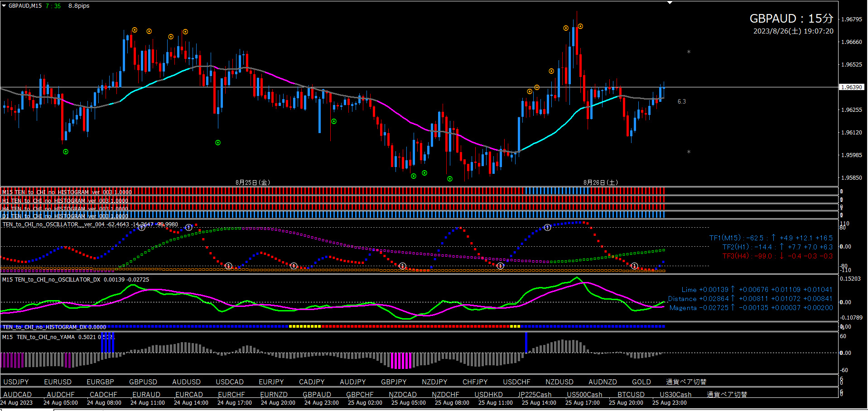Click the Distance value readout
The image size is (868, 411).
[750, 299]
